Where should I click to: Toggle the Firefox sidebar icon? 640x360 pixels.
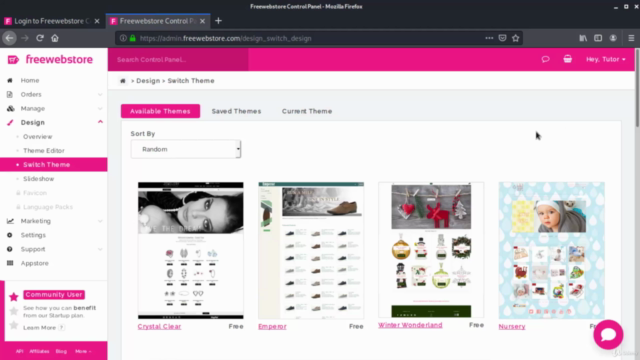[x=598, y=38]
